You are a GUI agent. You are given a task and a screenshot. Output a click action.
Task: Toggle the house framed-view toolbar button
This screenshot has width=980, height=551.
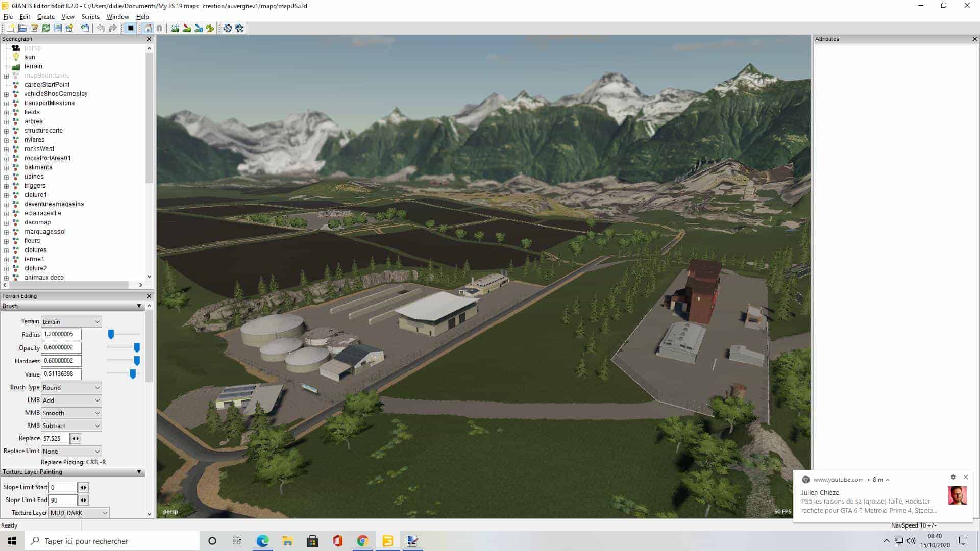pyautogui.click(x=148, y=28)
